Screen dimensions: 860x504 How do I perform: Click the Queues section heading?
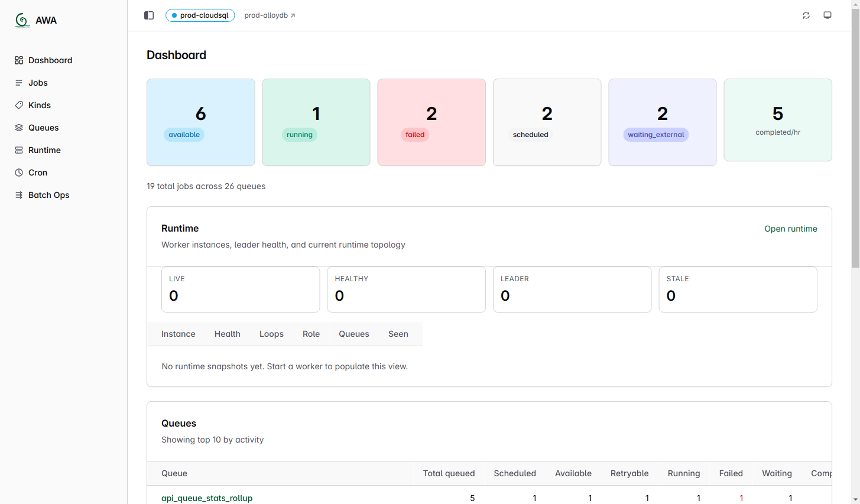click(179, 423)
